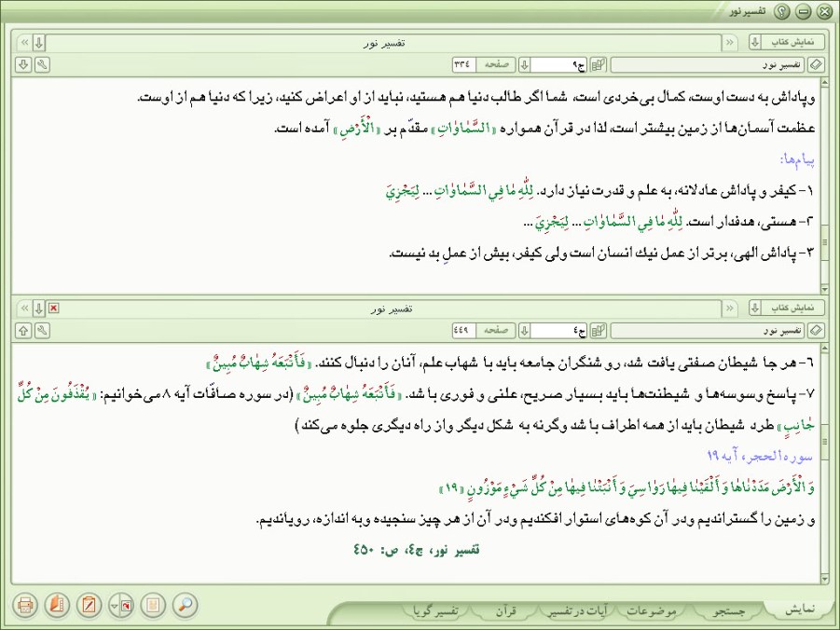The height and width of the screenshot is (630, 840).
Task: Click the سوره الحجر، آیه ۱۹ heading
Action: point(760,457)
